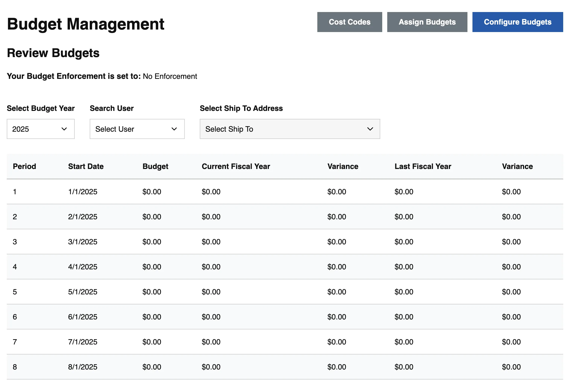Click the budget amount for 6/1/2025

coord(152,317)
